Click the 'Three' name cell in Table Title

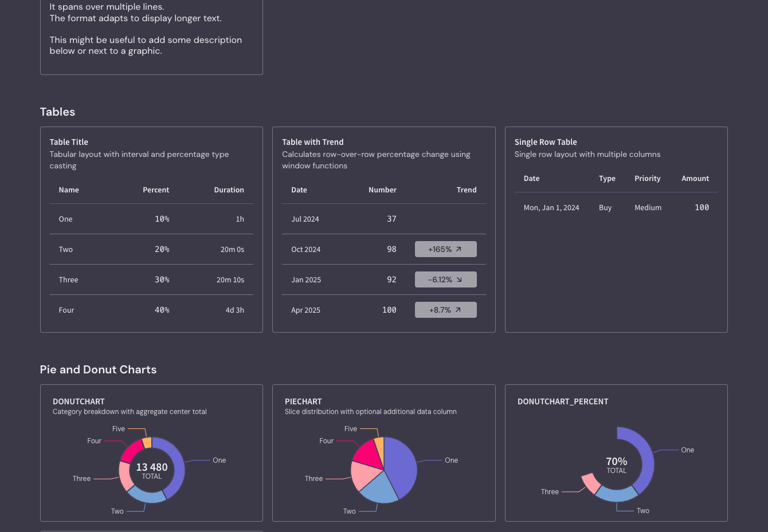(68, 280)
